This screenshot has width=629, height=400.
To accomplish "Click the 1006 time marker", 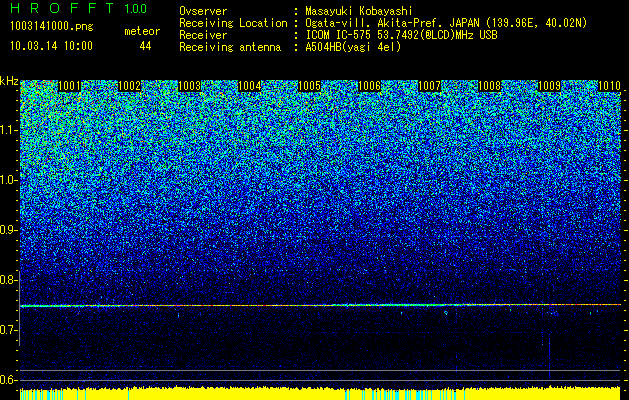I will point(369,86).
